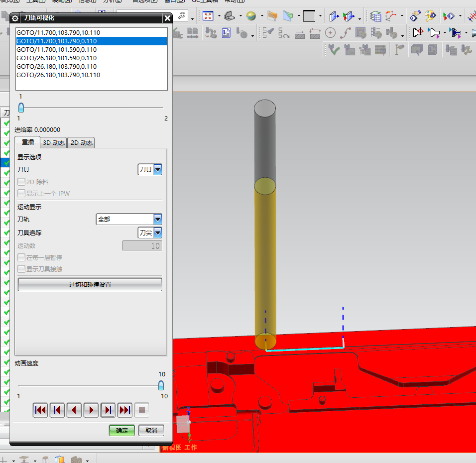Image resolution: width=476 pixels, height=463 pixels.
Task: Switch to the 3D 动态 tab
Action: point(53,143)
